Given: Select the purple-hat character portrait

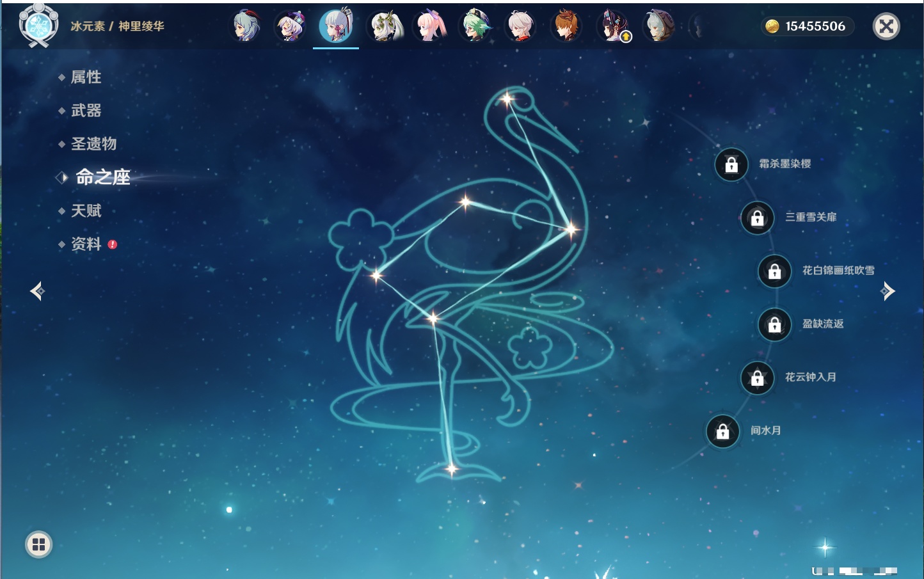Looking at the screenshot, I should [291, 27].
